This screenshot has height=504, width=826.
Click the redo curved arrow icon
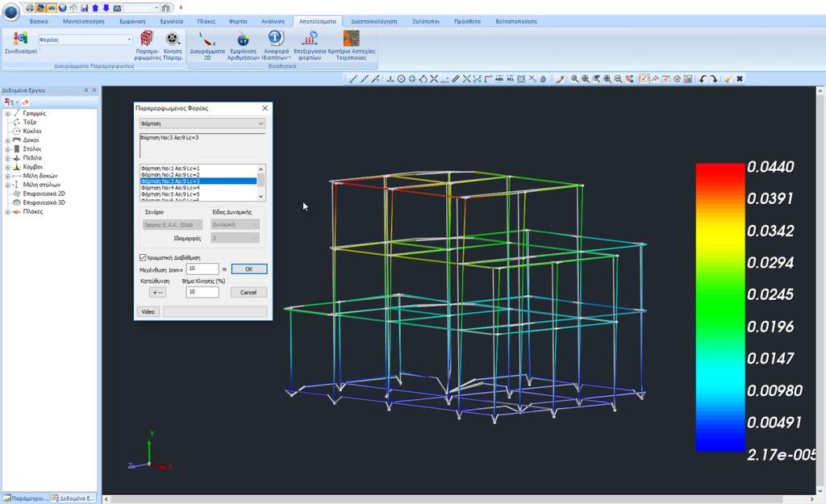tap(713, 79)
